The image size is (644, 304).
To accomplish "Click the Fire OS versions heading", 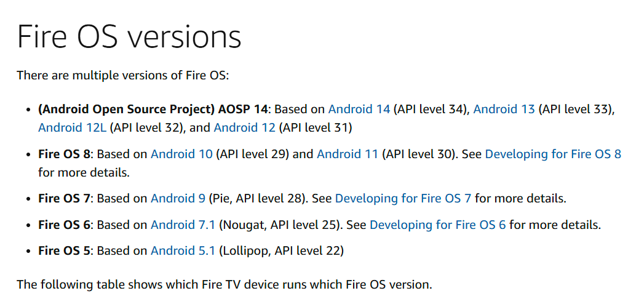I will click(129, 36).
